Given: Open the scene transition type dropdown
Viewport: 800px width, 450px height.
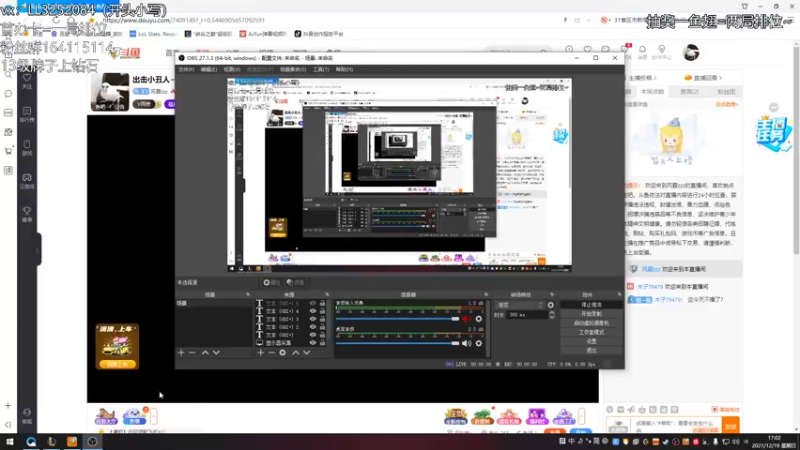Looking at the screenshot, I should pos(520,305).
